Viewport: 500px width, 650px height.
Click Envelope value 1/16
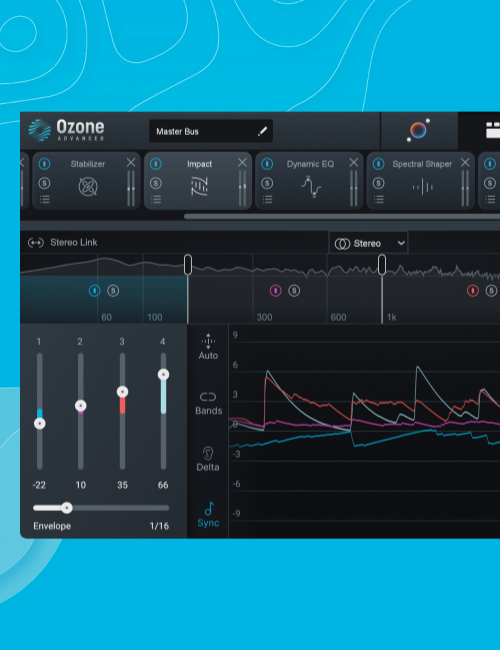tap(159, 526)
